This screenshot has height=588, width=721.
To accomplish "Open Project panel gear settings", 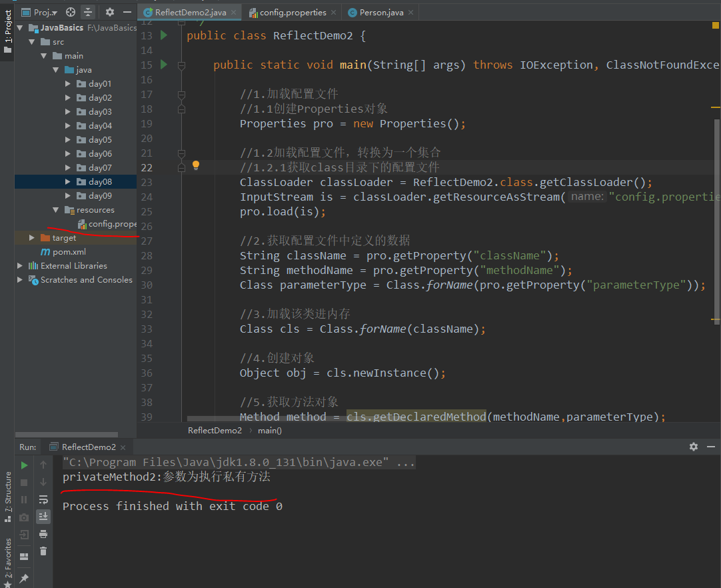I will point(110,12).
